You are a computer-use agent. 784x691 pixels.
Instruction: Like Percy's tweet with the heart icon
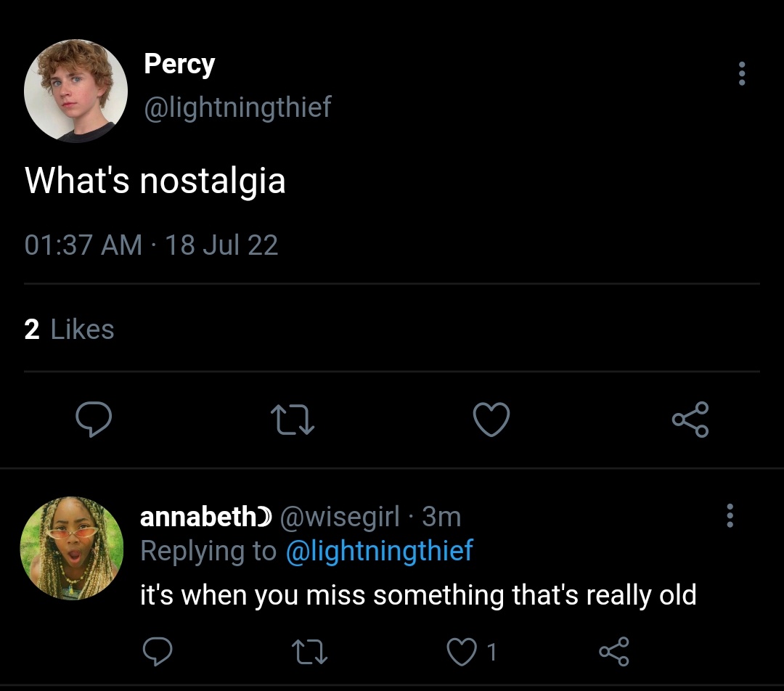pos(491,419)
